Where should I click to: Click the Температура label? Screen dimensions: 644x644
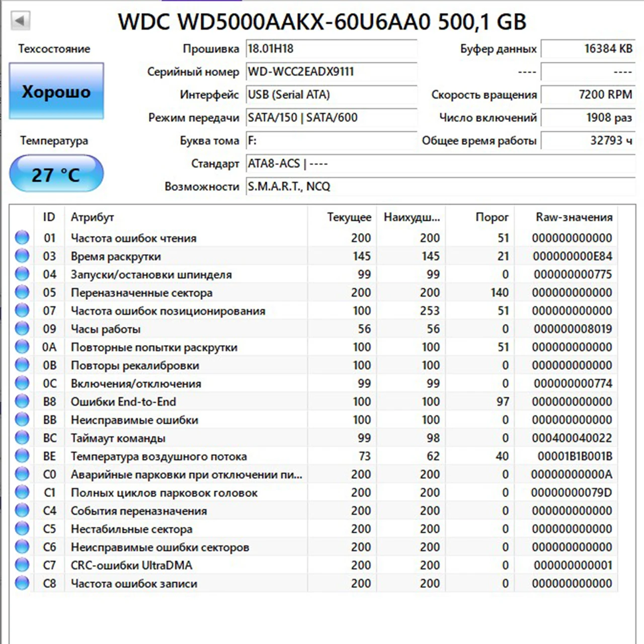tap(54, 141)
